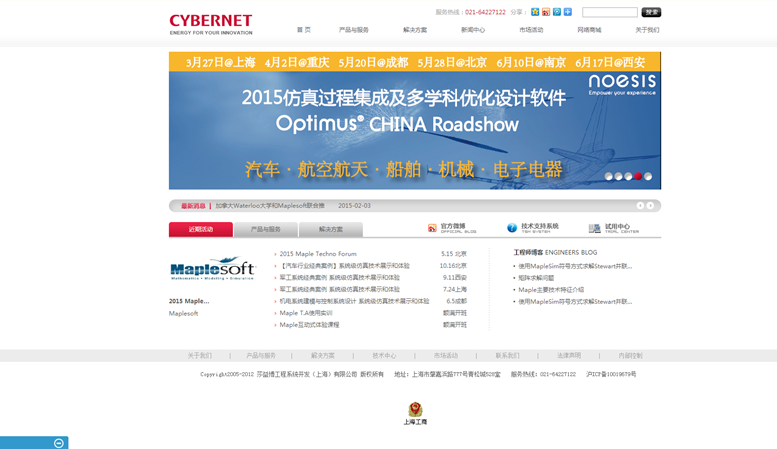Open blog post Maple主要技术特征介绍

point(551,290)
